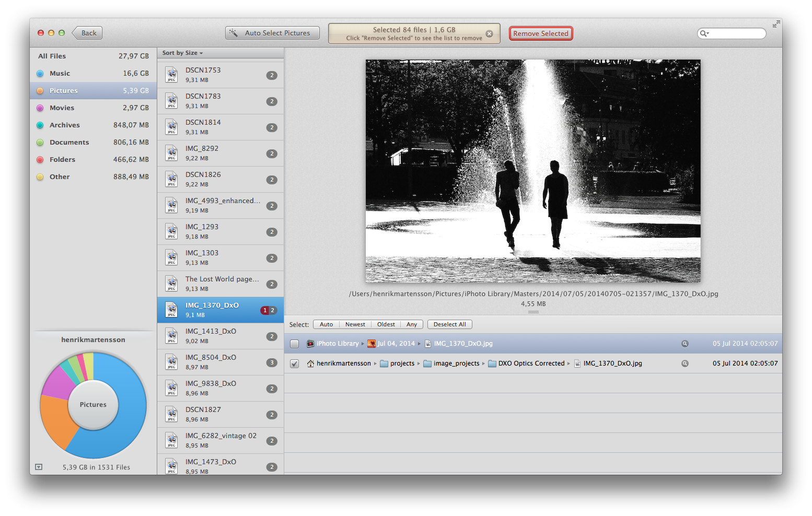This screenshot has height=516, width=812.
Task: Click the Remove Selected button
Action: click(541, 33)
